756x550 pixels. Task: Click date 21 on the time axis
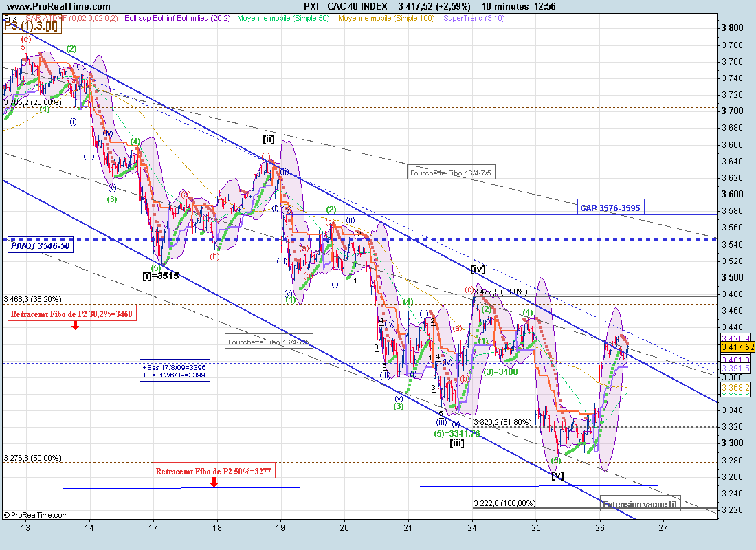(408, 527)
